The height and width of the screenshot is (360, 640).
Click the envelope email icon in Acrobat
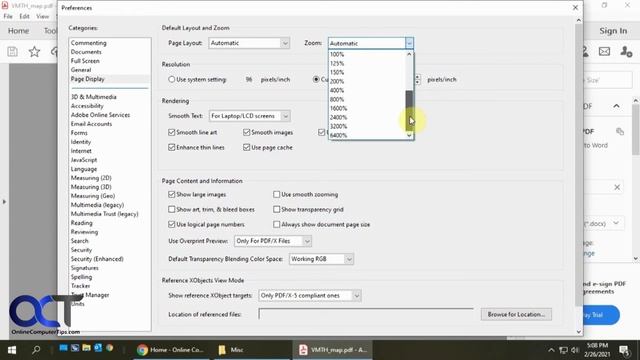[604, 51]
